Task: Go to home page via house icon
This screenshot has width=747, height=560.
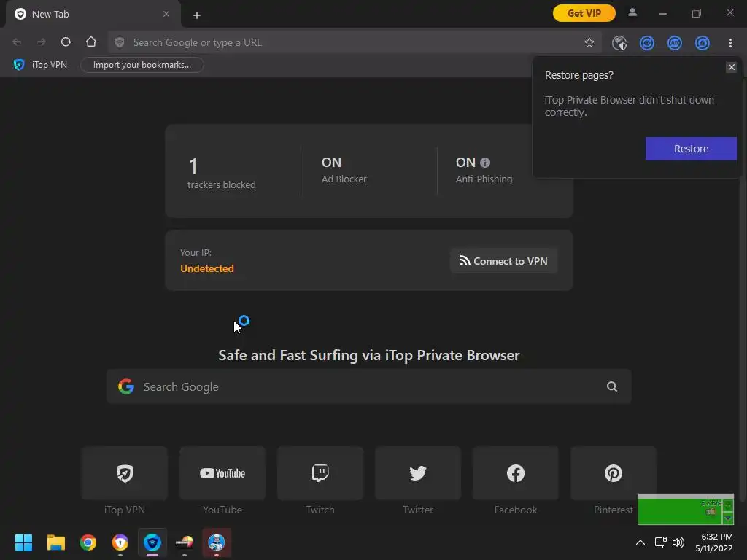Action: 91,42
